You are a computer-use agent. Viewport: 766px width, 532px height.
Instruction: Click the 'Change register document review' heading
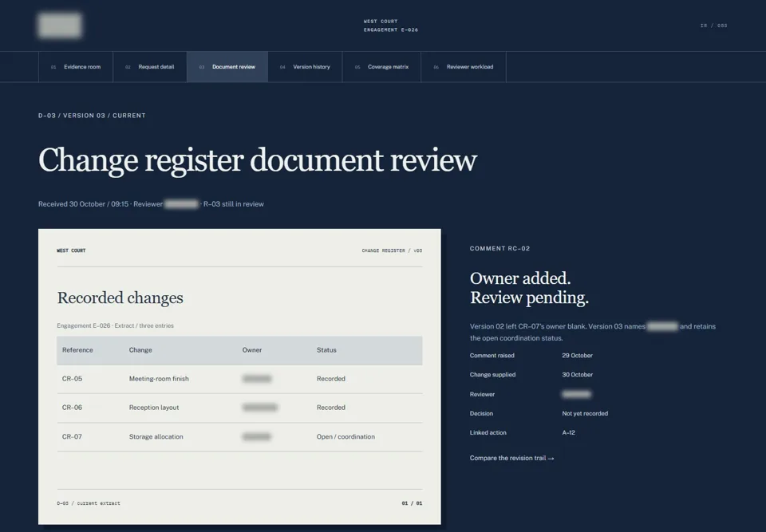tap(258, 160)
